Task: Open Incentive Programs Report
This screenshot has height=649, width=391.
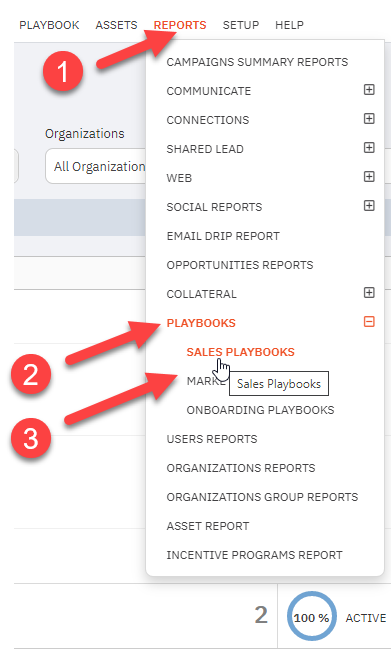Action: click(x=254, y=555)
